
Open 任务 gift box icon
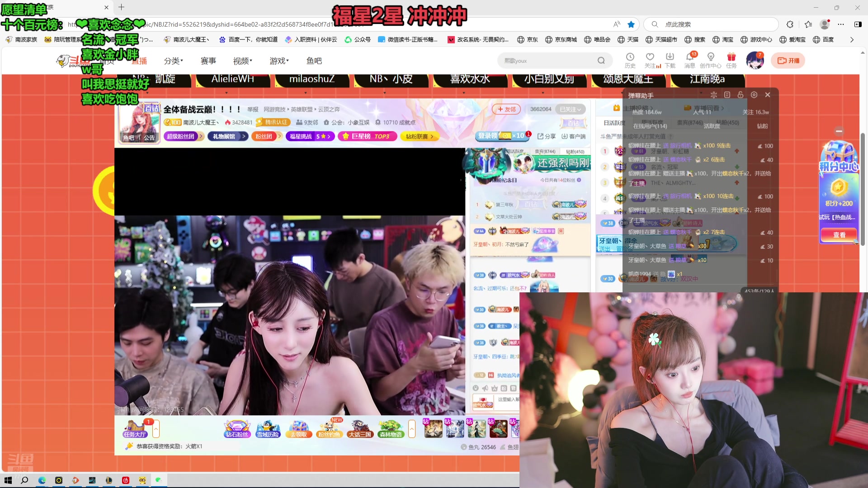(x=731, y=57)
